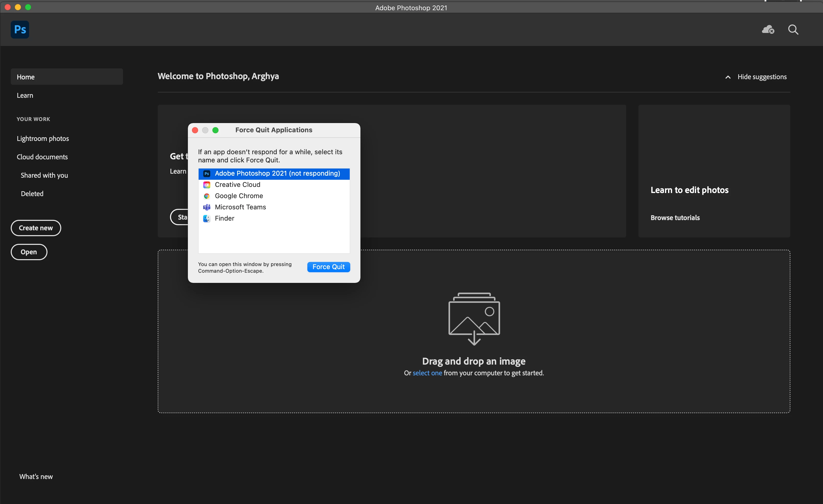
Task: Click the select one link
Action: point(427,373)
